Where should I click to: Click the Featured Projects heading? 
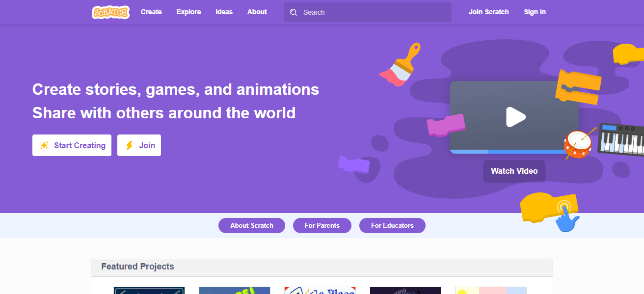click(x=137, y=267)
